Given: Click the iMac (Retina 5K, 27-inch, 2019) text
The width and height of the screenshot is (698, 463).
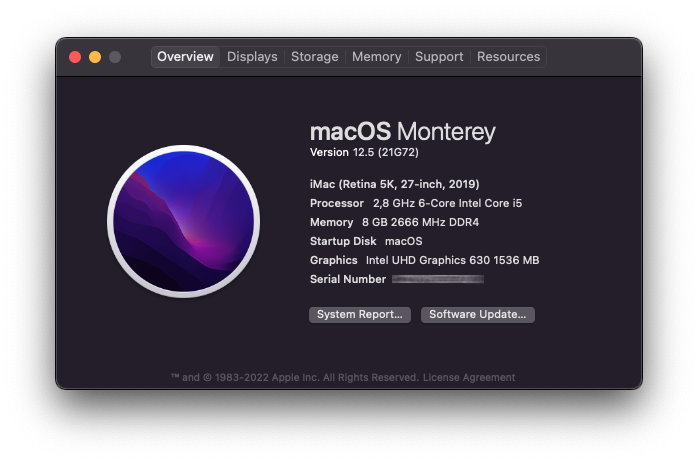Looking at the screenshot, I should [x=394, y=184].
